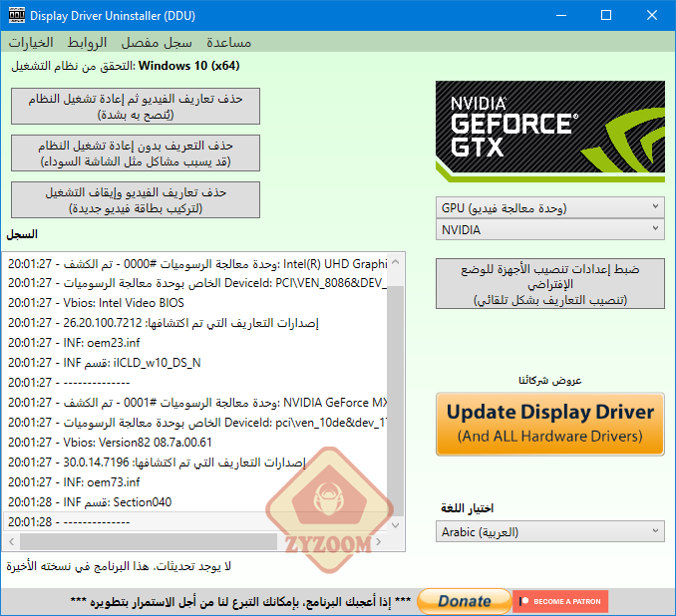Image resolution: width=676 pixels, height=616 pixels.
Task: Click the log scroll up arrow
Action: click(x=396, y=262)
